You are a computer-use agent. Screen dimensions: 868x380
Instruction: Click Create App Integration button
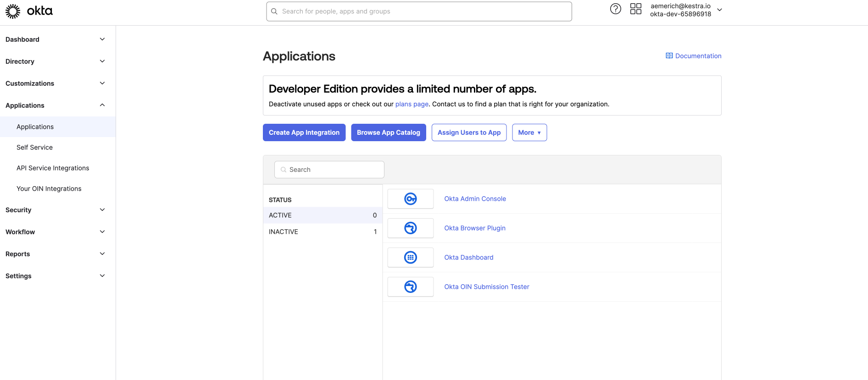(304, 132)
